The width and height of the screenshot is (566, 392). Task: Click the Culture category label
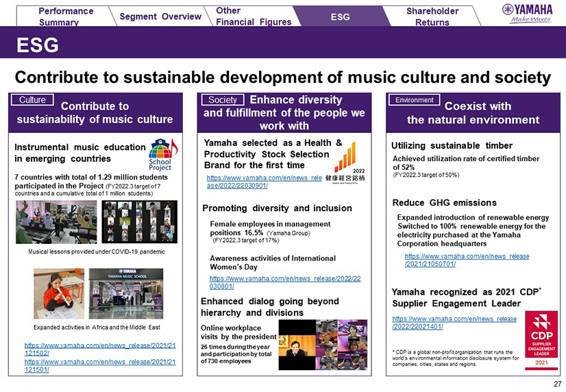32,100
